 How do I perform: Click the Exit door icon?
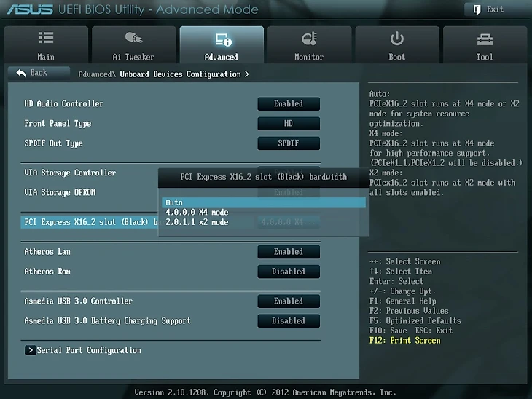point(477,9)
